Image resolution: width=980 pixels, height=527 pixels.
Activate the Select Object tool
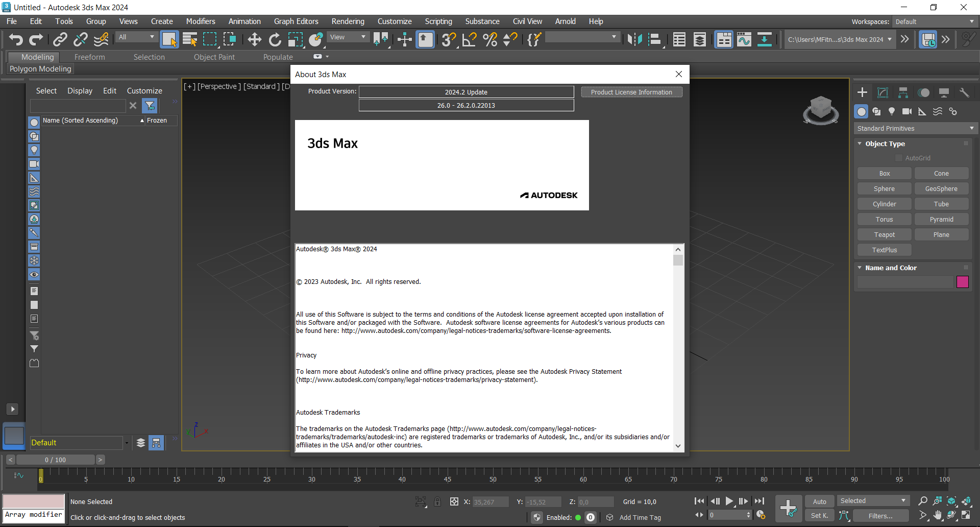[169, 39]
